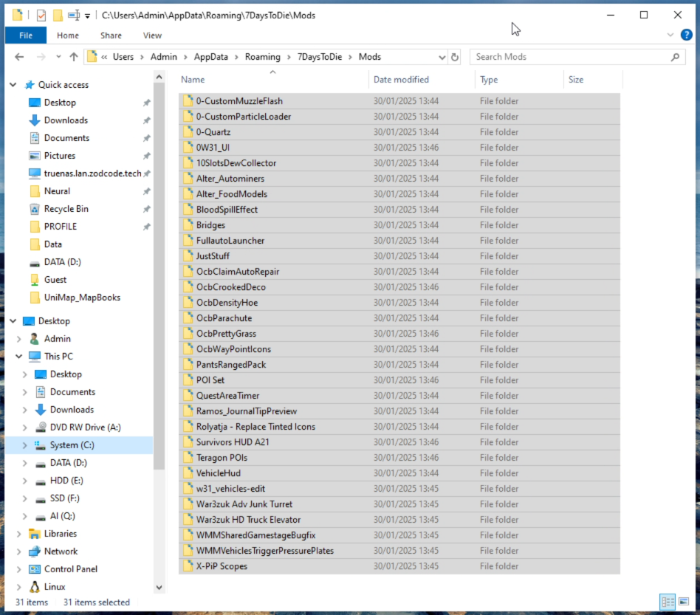Screen dimensions: 700x615
Task: Click the New folder quick access icon
Action: pos(58,16)
